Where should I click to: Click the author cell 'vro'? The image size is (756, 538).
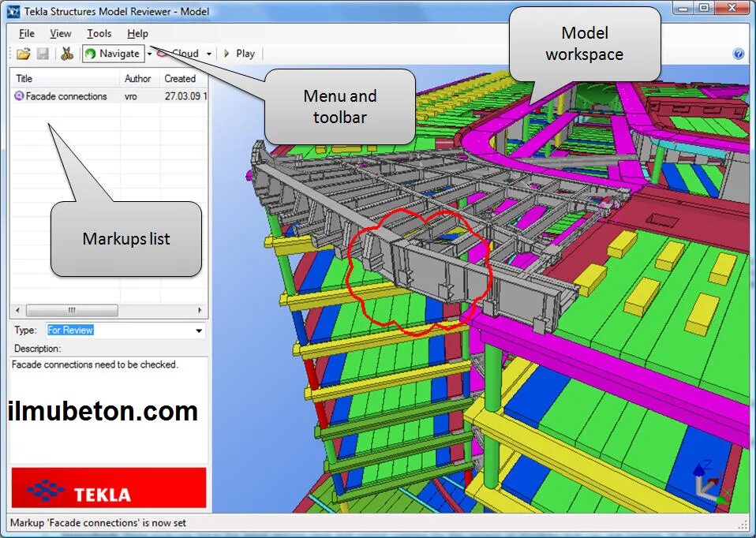pyautogui.click(x=131, y=96)
